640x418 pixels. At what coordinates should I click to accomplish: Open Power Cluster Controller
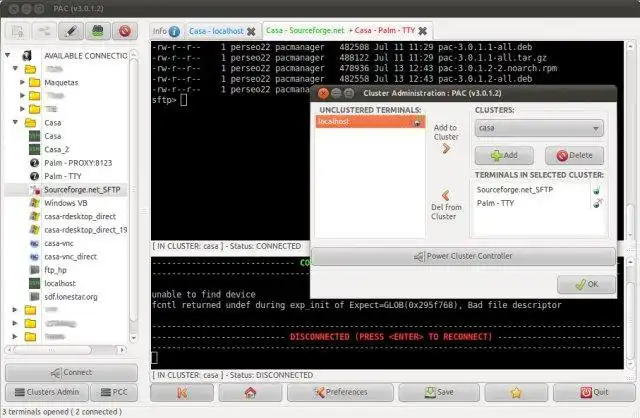(x=463, y=256)
